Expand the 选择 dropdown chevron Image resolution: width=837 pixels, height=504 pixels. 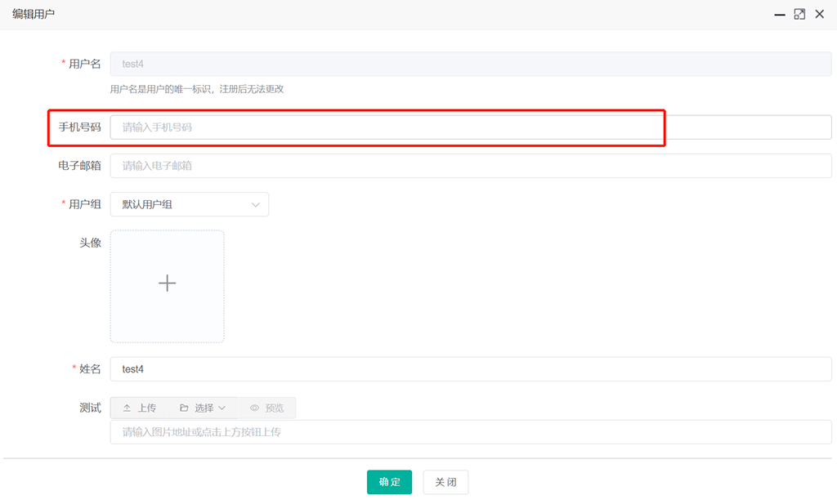tap(222, 408)
